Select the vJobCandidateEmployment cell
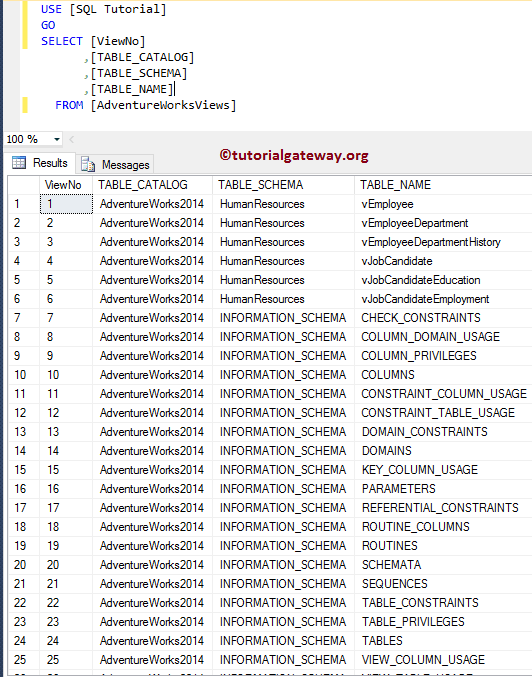 point(443,299)
